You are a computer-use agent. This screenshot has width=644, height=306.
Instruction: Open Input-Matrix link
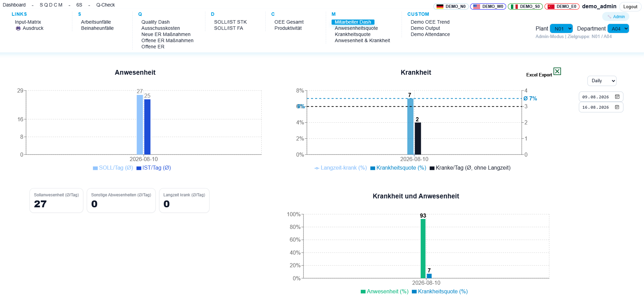tap(28, 22)
